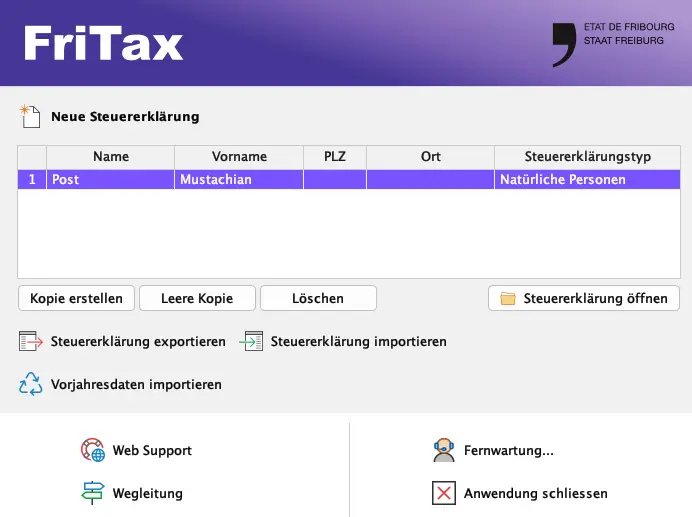Image resolution: width=692 pixels, height=517 pixels.
Task: Click Leere Kopie button
Action: [x=197, y=298]
